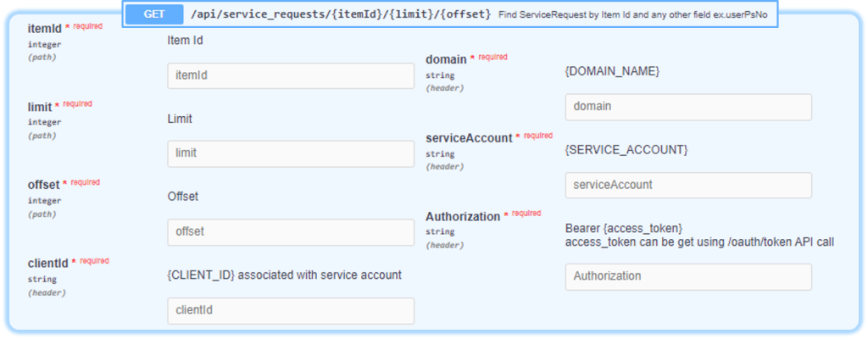Focus the serviceAccount input field

click(688, 185)
